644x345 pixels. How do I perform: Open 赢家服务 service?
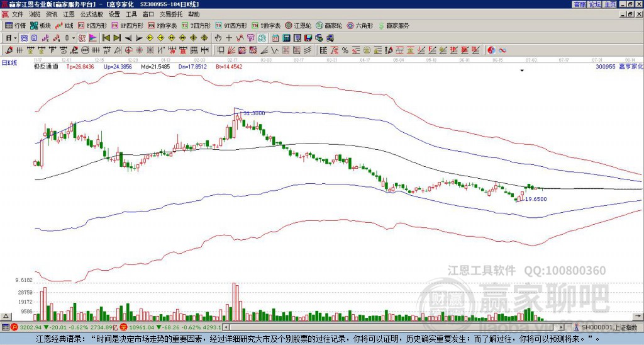394,25
